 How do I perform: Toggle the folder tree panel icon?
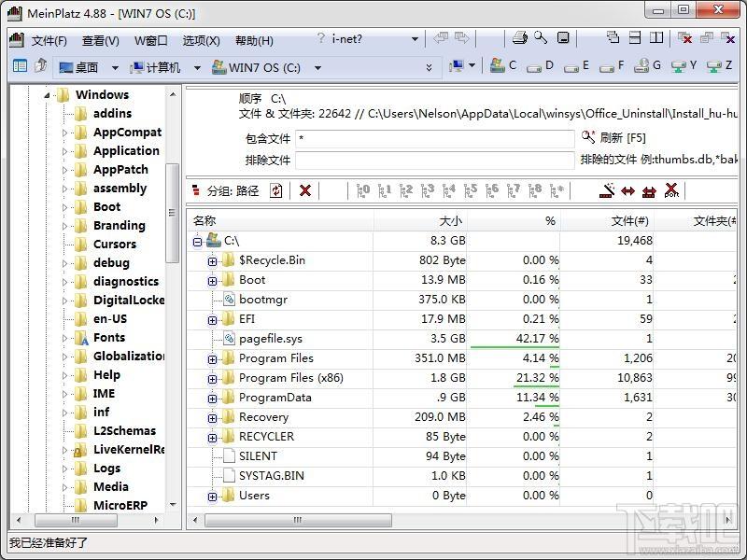coord(20,66)
